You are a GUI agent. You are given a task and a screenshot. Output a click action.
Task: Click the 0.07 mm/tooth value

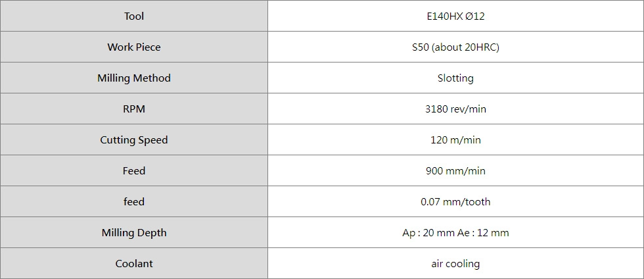455,201
